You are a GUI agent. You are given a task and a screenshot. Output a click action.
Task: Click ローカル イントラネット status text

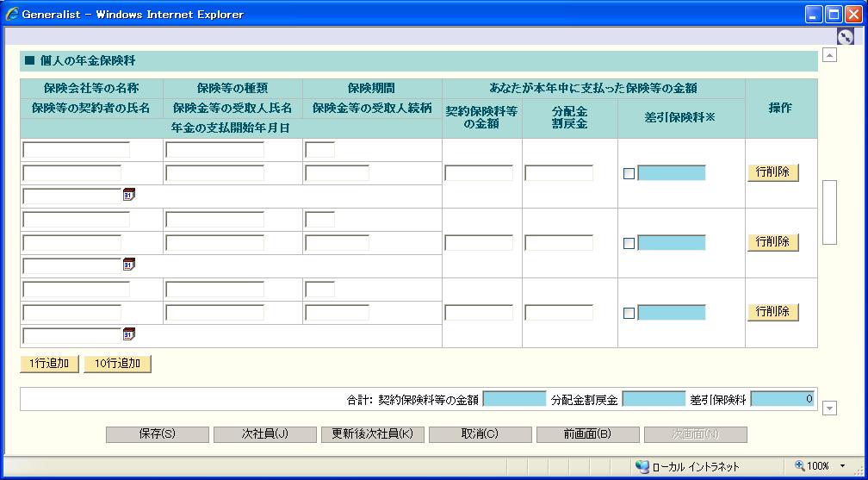[x=695, y=467]
